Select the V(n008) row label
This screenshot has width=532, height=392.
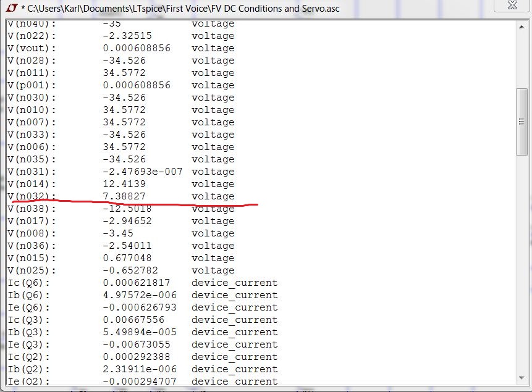click(x=32, y=233)
